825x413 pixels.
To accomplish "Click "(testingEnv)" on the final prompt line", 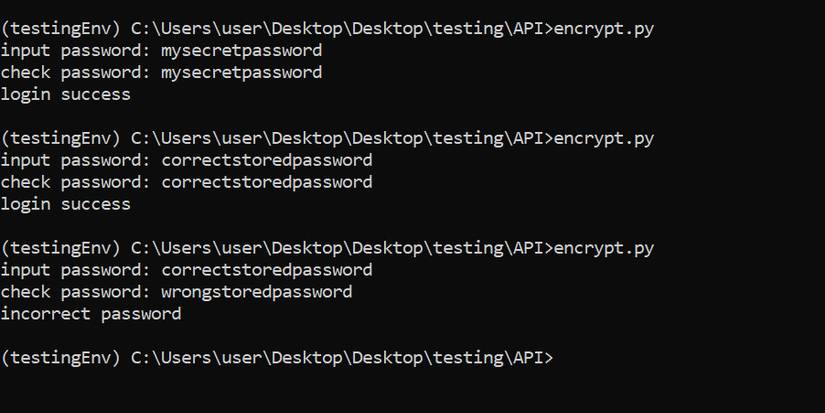I will pos(60,357).
